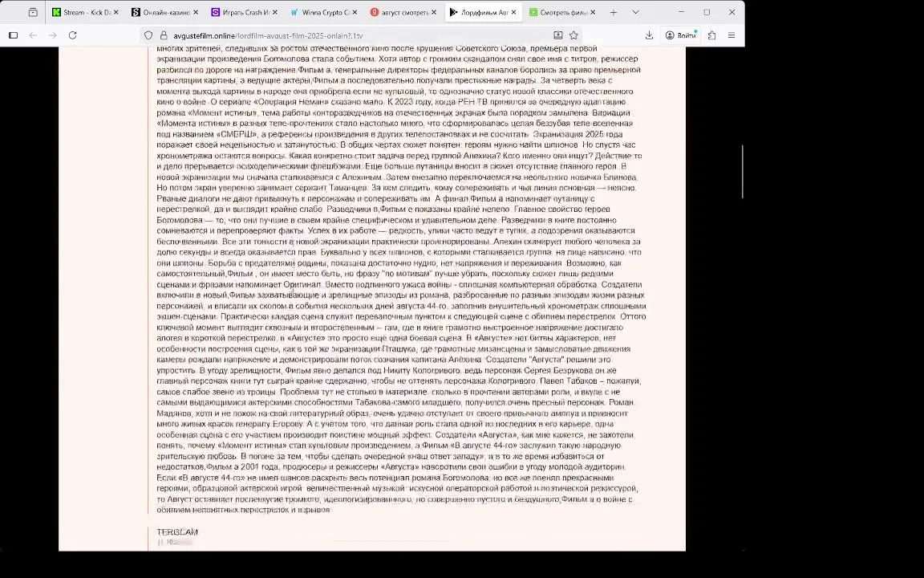Open the extensions puzzle icon
The height and width of the screenshot is (578, 924).
[712, 35]
